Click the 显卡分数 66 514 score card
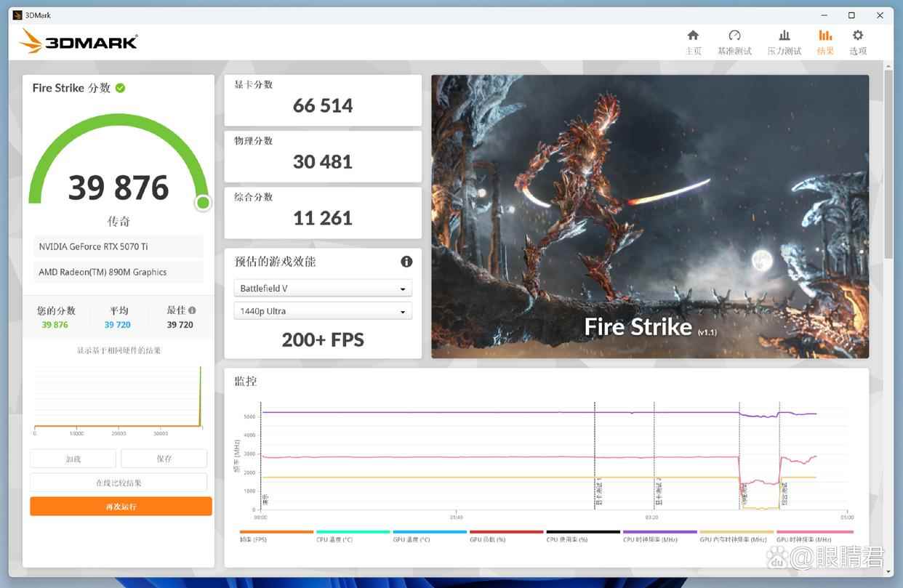Image resolution: width=903 pixels, height=588 pixels. pos(323,100)
